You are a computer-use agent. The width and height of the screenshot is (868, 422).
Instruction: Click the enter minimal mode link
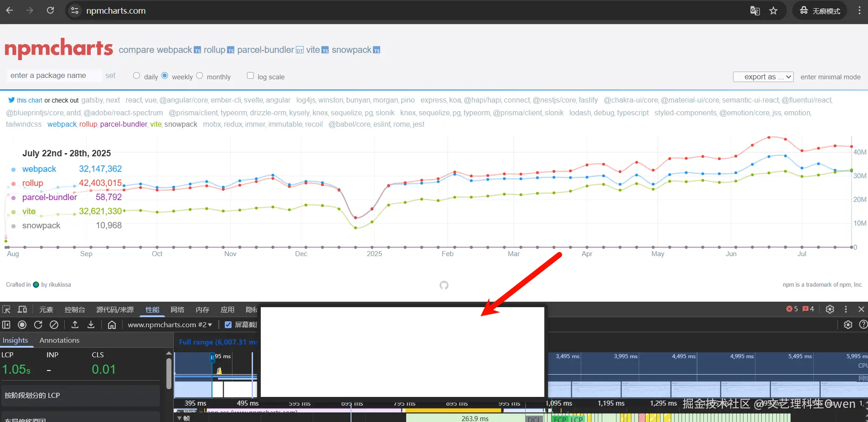point(831,77)
